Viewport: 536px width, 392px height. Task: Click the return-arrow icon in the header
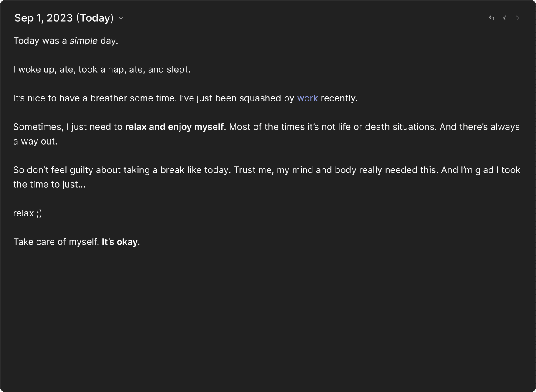click(x=492, y=18)
